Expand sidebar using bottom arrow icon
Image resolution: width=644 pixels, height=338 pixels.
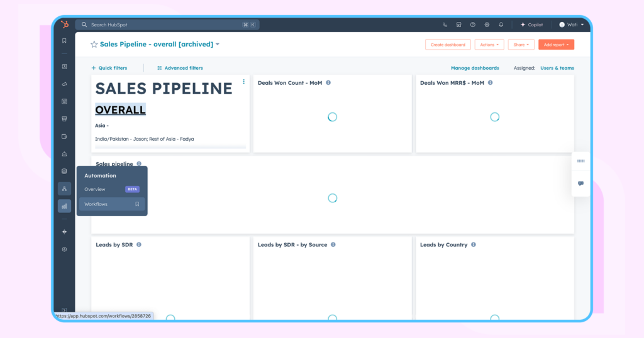click(64, 310)
